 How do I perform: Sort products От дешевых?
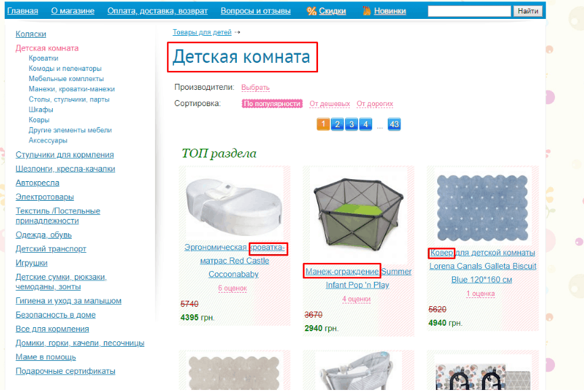(x=330, y=104)
